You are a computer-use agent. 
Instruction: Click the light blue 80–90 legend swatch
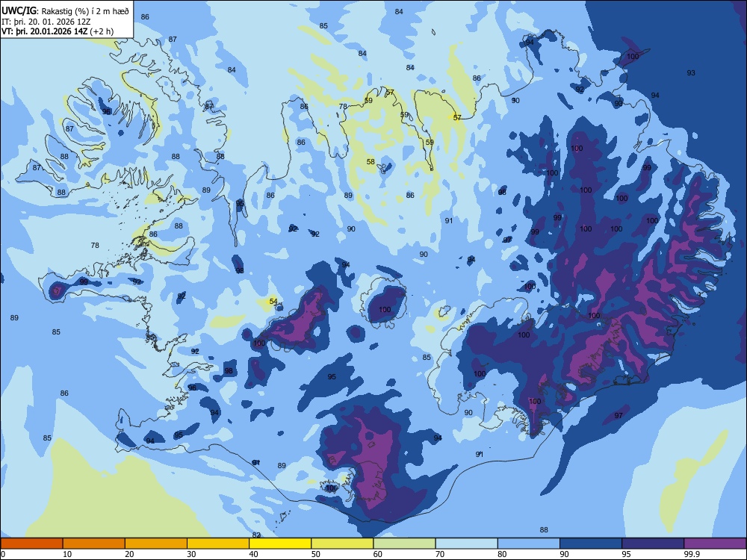529,544
